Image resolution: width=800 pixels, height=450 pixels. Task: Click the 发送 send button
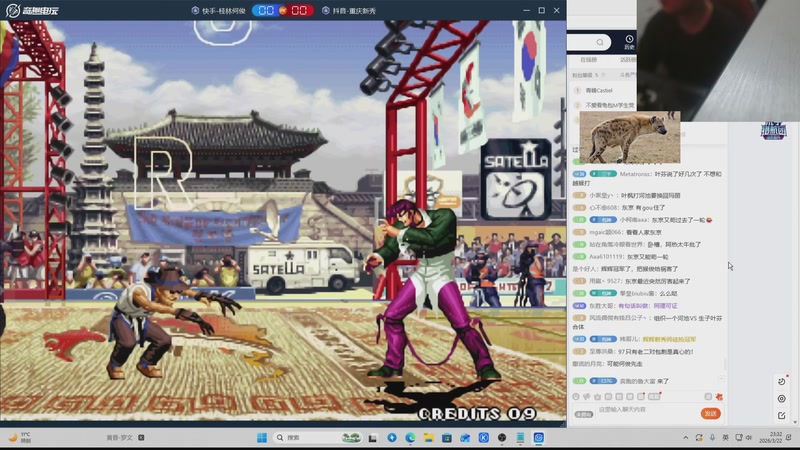(710, 413)
